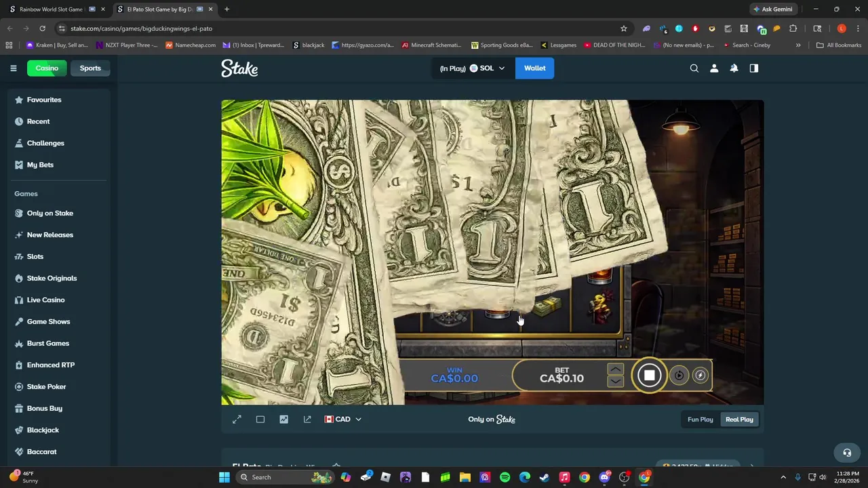Activate the turbo lightning bolt button
This screenshot has height=488, width=868.
pos(700,375)
